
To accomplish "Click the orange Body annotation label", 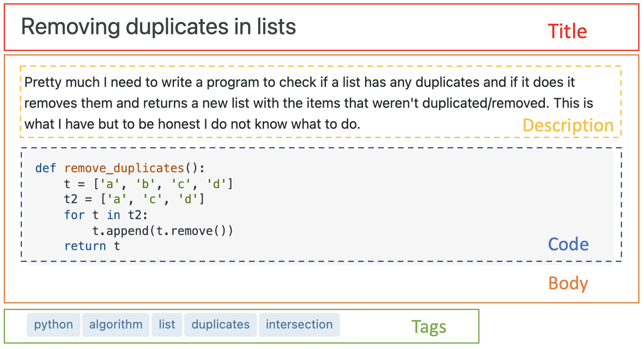I will [568, 284].
